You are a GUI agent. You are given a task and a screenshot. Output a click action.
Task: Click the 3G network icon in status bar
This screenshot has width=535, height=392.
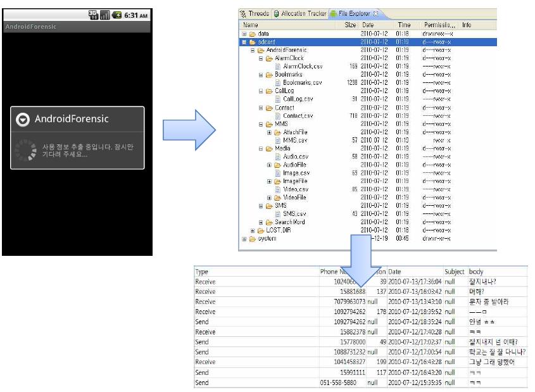[93, 15]
